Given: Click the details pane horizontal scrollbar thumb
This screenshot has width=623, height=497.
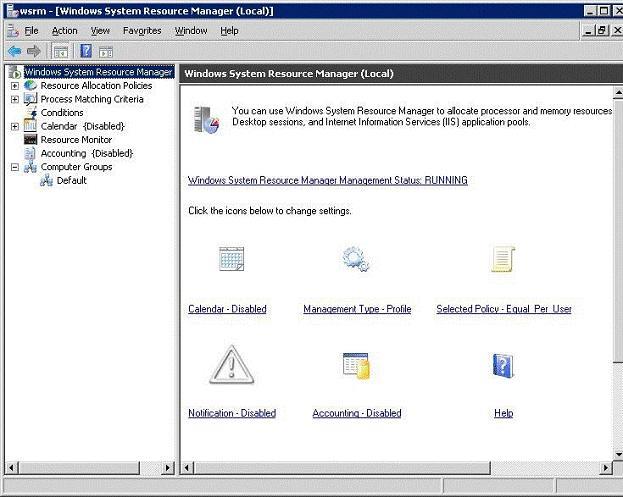Looking at the screenshot, I should [x=342, y=468].
